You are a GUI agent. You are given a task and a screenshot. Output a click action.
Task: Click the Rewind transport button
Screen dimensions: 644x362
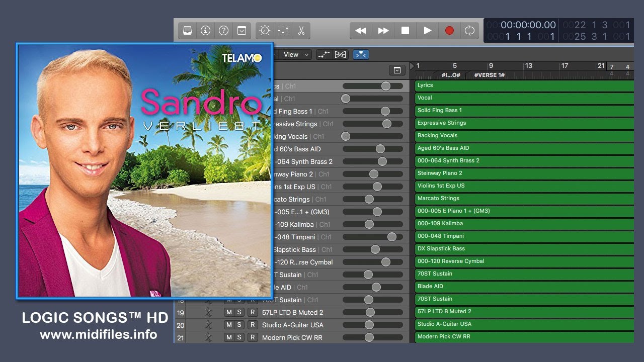coord(361,31)
